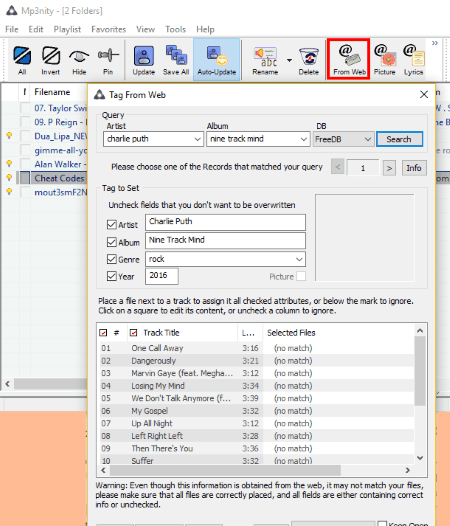Screen dimensions: 450x526
Task: Select track Then There's You
Action: click(162, 449)
